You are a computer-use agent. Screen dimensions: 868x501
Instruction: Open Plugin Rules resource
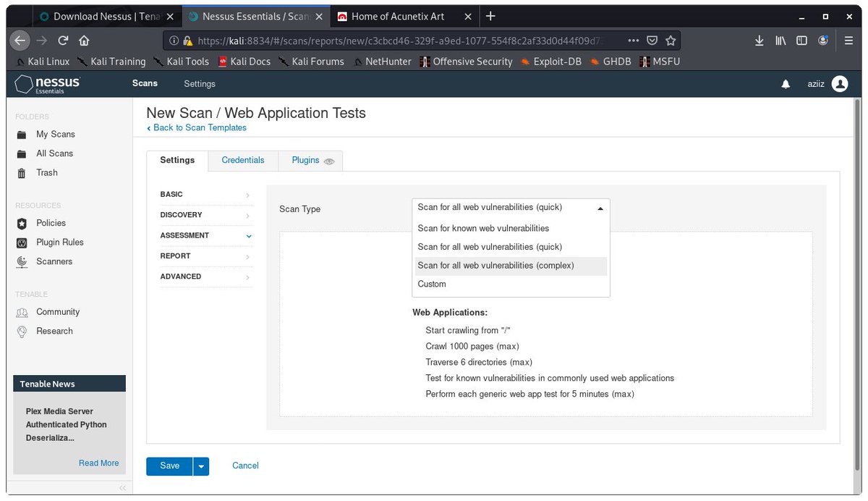tap(59, 242)
